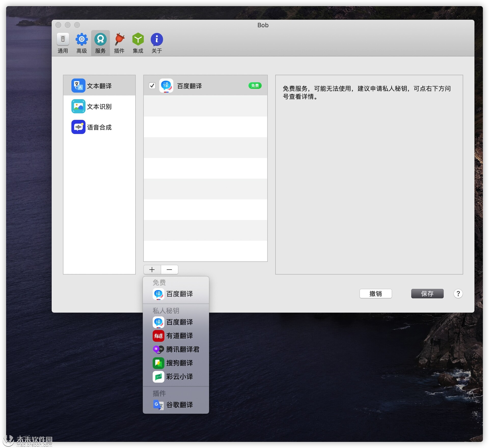Open the 插件 plugins tab
489x448 pixels.
[x=119, y=43]
